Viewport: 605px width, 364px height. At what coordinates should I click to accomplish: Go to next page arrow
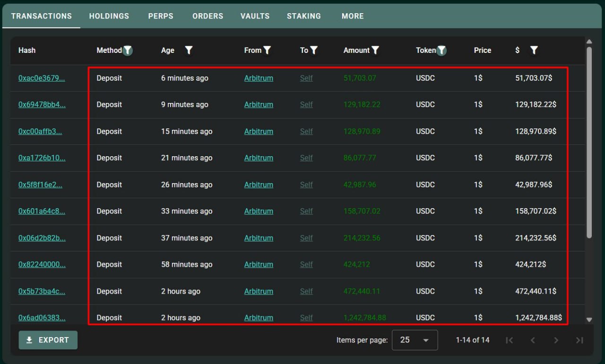pos(556,340)
